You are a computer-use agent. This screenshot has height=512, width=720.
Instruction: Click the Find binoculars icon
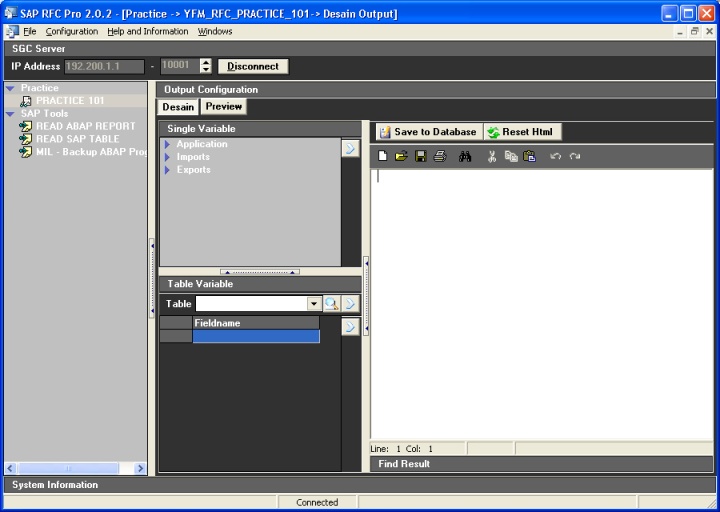tap(465, 157)
